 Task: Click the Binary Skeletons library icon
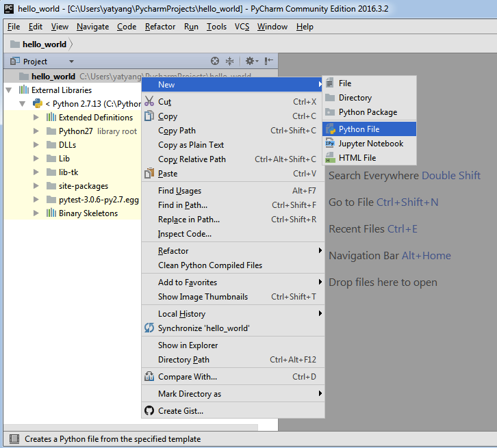pos(51,213)
